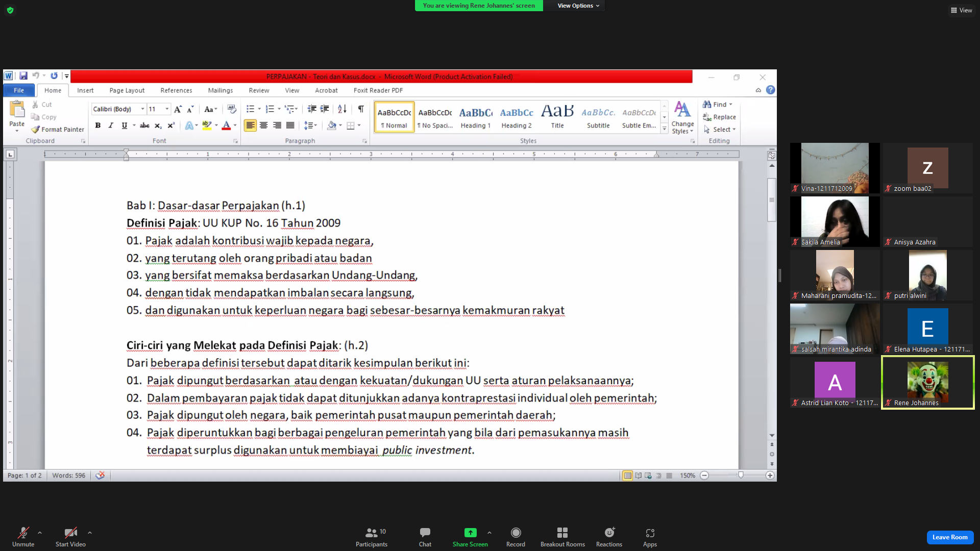Apply Heading 1 style
The image size is (980, 551).
coord(476,117)
